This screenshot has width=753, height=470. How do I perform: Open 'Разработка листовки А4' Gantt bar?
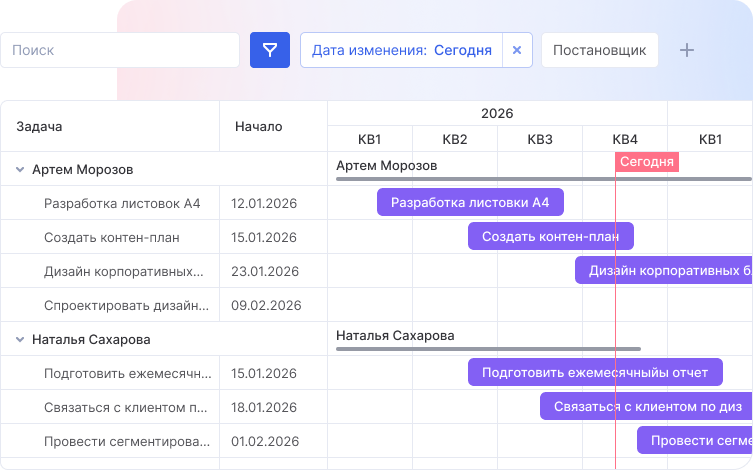point(470,203)
